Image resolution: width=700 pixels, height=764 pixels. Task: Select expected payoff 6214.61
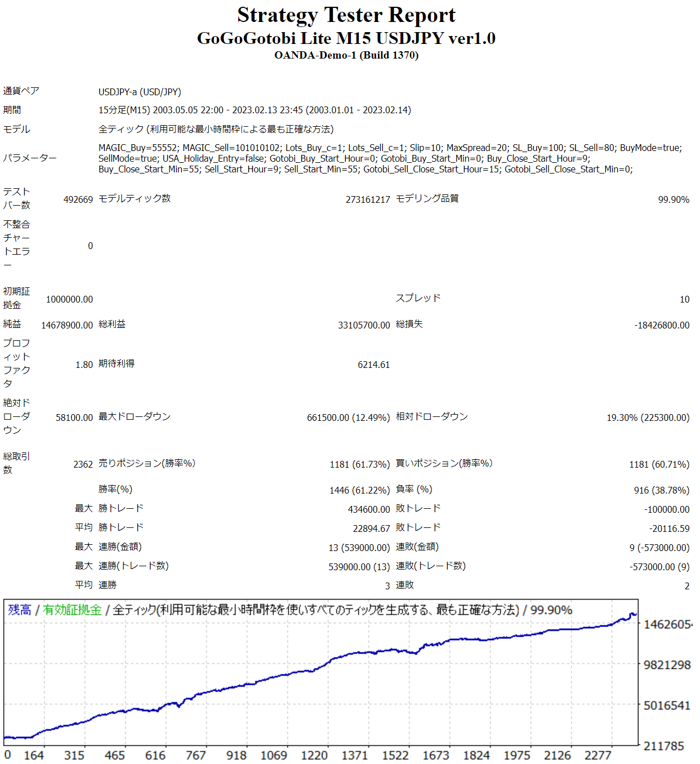click(x=373, y=365)
